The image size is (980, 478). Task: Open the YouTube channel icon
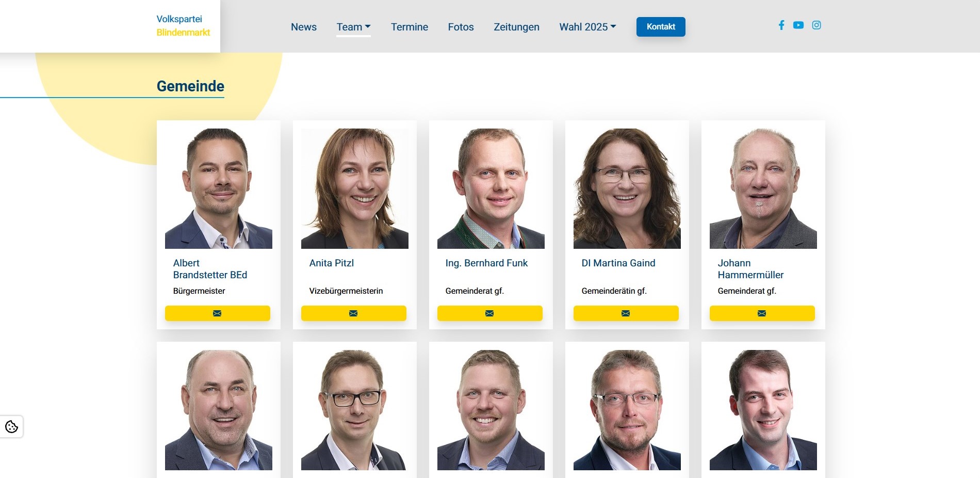798,25
